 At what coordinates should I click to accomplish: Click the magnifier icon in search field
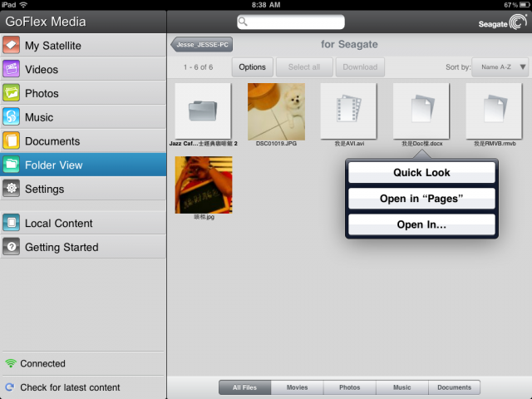tap(243, 22)
